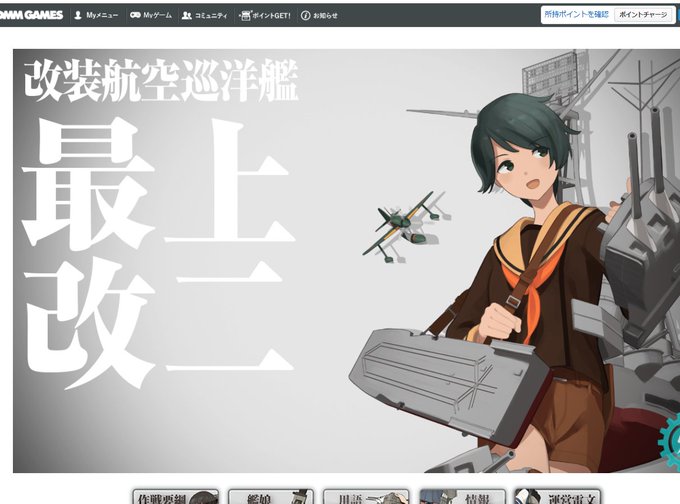Open ポイントGET! in the top bar

point(265,16)
